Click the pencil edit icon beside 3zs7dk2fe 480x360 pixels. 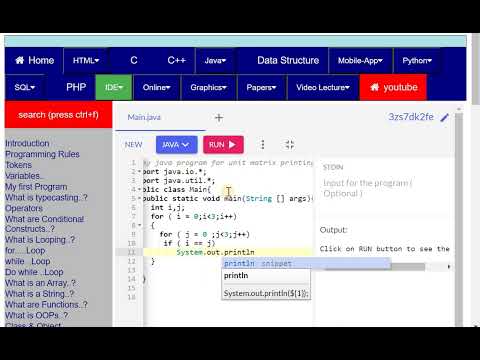444,117
